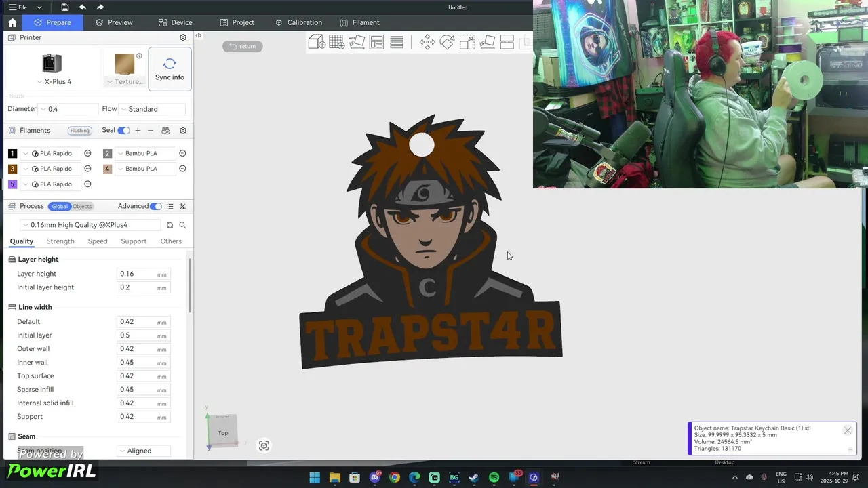Open the Others settings tab

tap(171, 241)
